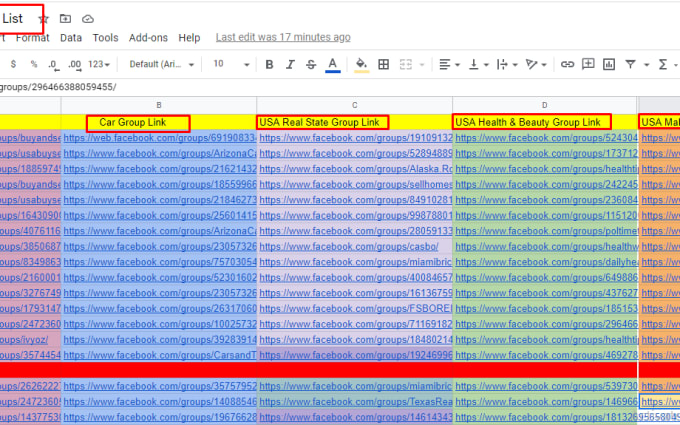Select the 'Car Group Link' cell
The image size is (680, 425).
point(159,122)
